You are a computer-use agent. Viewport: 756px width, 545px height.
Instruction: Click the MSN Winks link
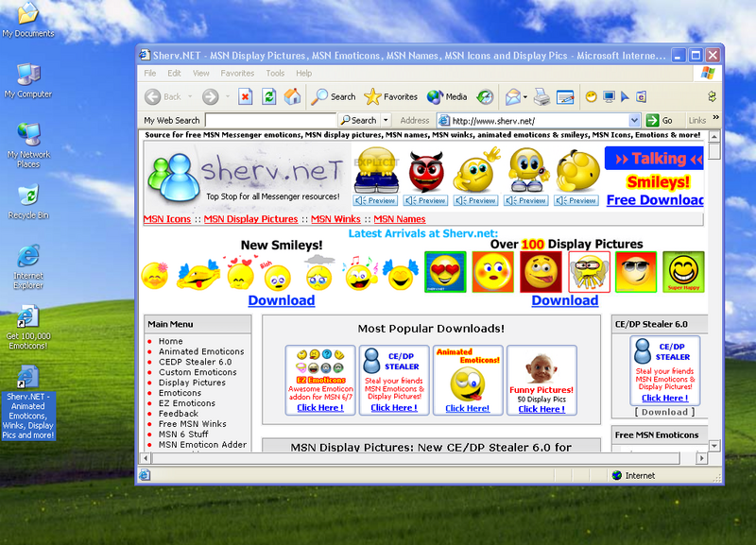click(x=335, y=219)
